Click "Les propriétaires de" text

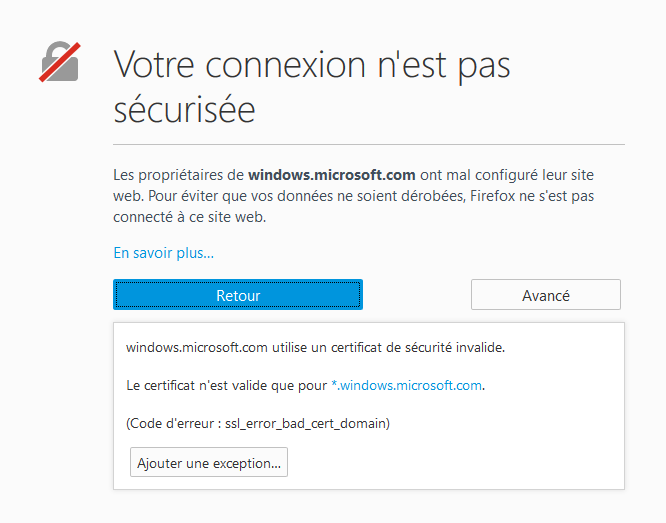click(178, 175)
